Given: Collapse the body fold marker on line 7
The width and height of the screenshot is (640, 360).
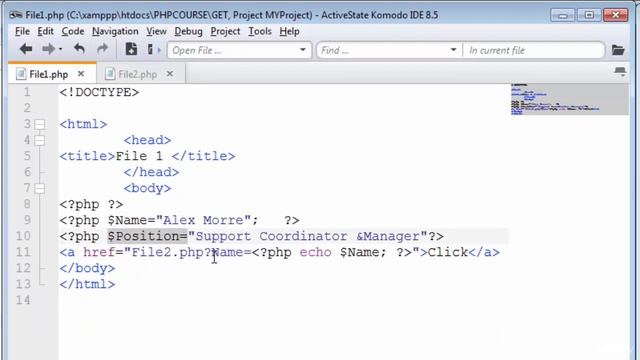Looking at the screenshot, I should pyautogui.click(x=40, y=188).
